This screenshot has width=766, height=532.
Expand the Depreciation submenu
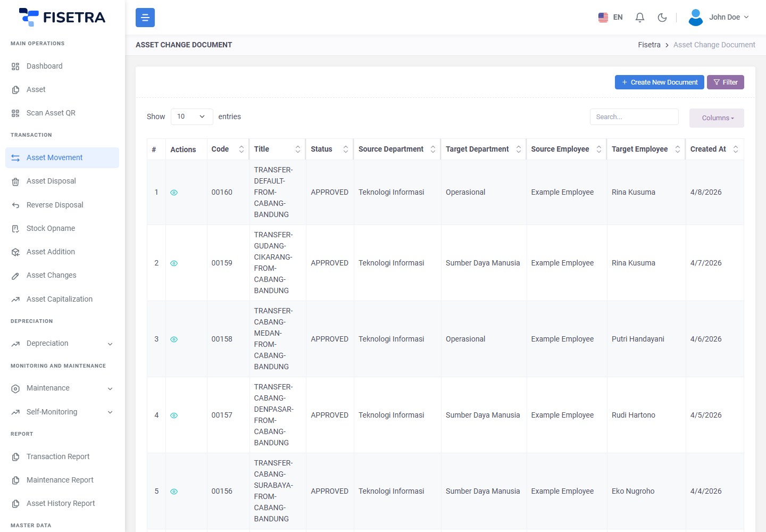(x=62, y=343)
